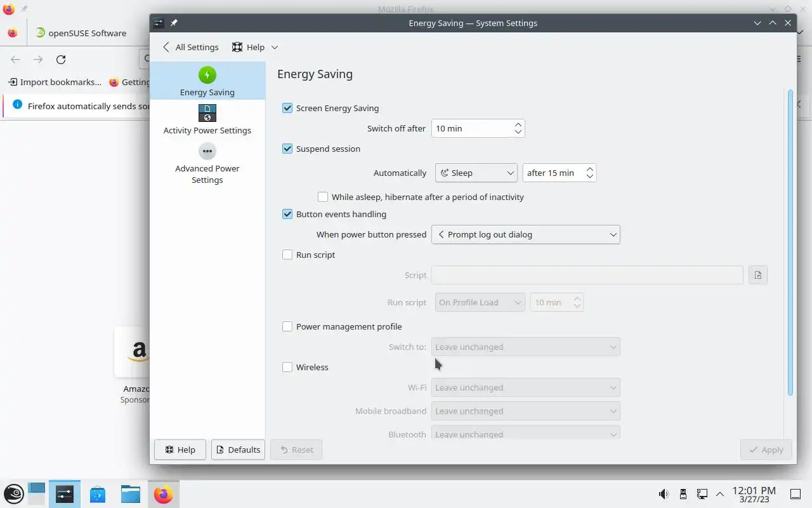
Task: Open Activity Power Settings in the sidebar
Action: (x=207, y=119)
